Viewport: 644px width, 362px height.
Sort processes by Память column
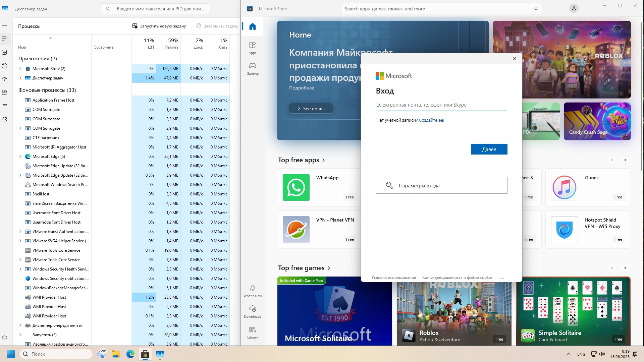(168, 43)
